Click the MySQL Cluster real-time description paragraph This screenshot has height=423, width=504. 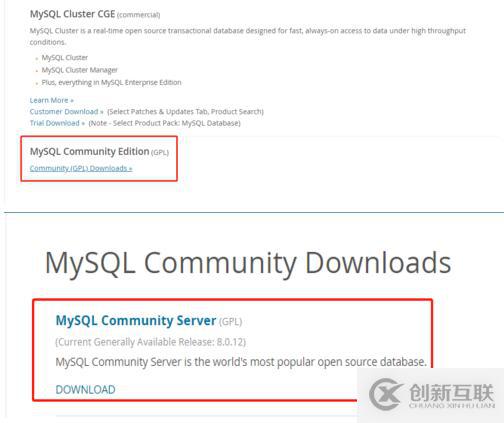click(x=248, y=36)
